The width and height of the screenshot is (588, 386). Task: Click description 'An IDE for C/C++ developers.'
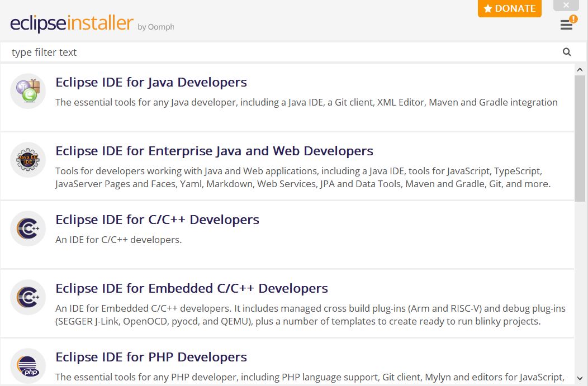[118, 240]
